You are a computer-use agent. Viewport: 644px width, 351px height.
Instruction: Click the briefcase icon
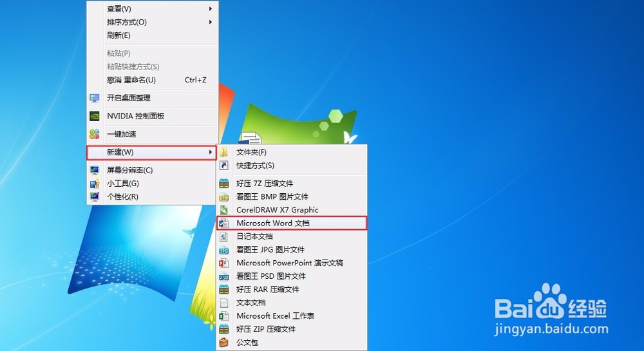(x=223, y=343)
